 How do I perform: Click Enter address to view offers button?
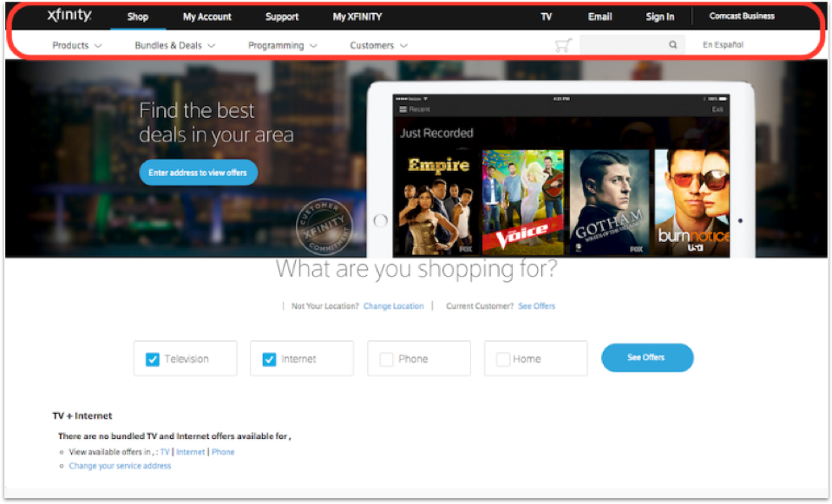199,173
